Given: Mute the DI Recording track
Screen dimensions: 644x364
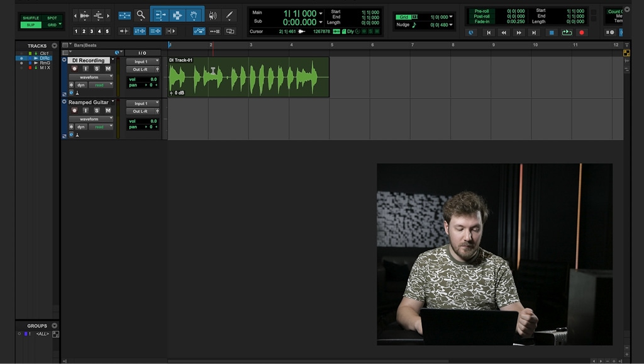Looking at the screenshot, I should [x=108, y=69].
